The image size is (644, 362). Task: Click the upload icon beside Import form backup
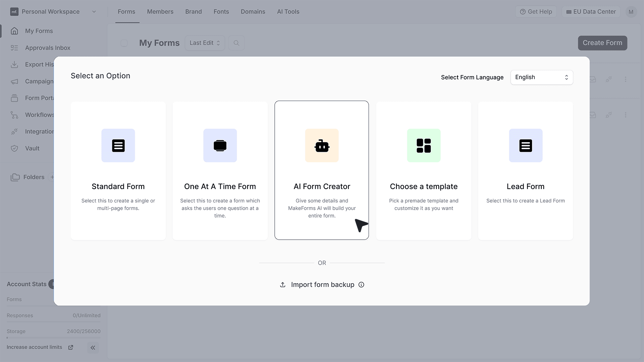tap(283, 285)
